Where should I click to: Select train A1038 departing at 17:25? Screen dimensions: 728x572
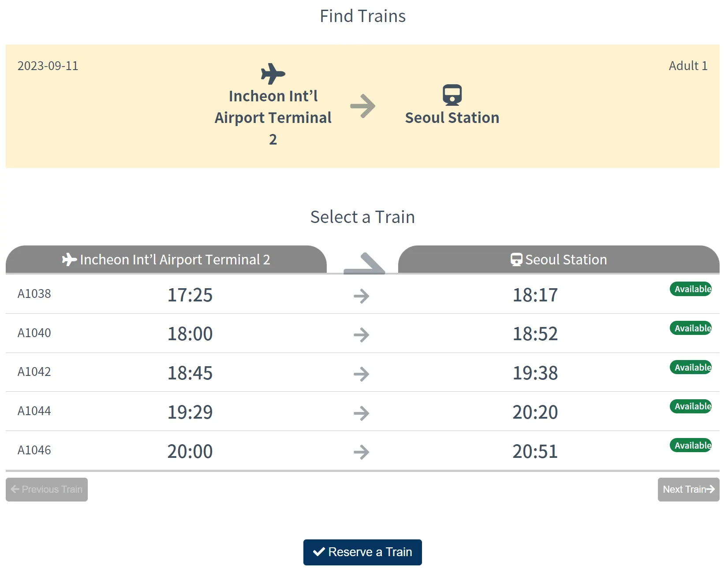click(x=190, y=295)
